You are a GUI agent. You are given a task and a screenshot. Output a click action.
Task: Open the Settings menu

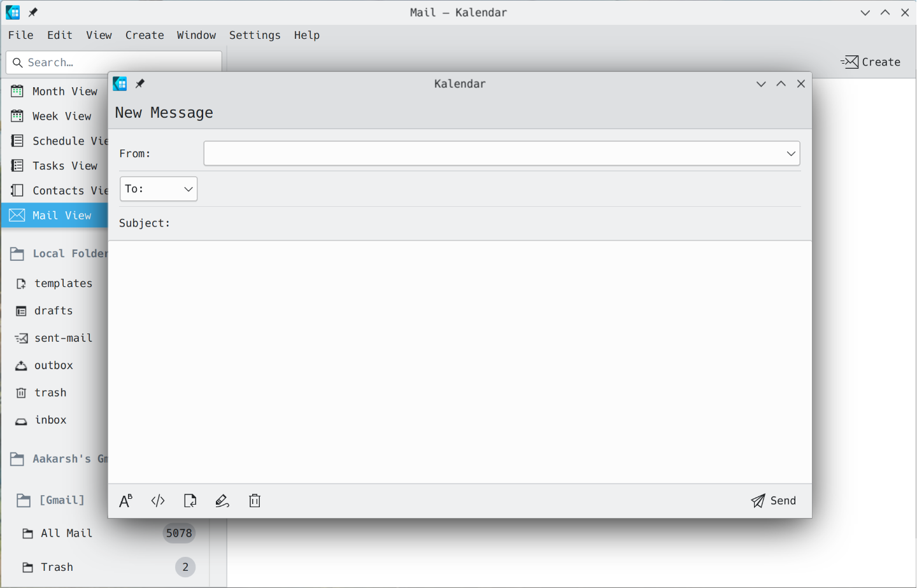pyautogui.click(x=255, y=35)
